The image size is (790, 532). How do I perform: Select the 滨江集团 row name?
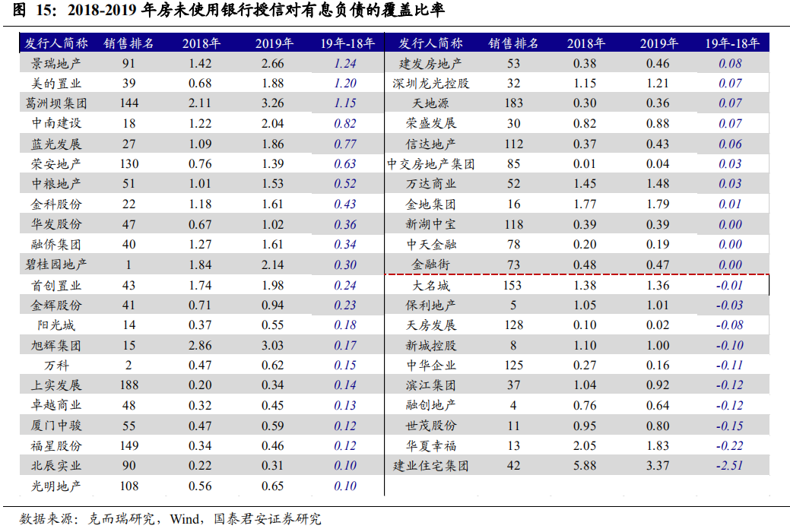(x=431, y=385)
